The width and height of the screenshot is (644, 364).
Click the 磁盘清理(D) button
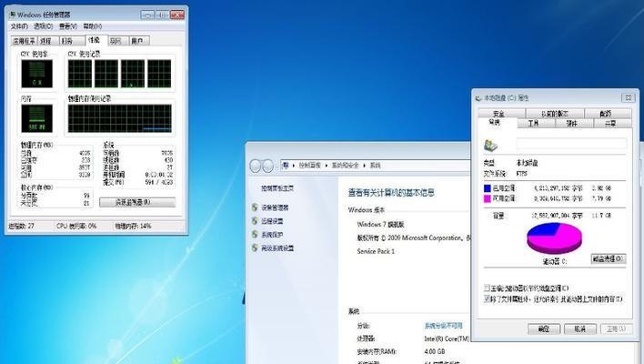(609, 258)
